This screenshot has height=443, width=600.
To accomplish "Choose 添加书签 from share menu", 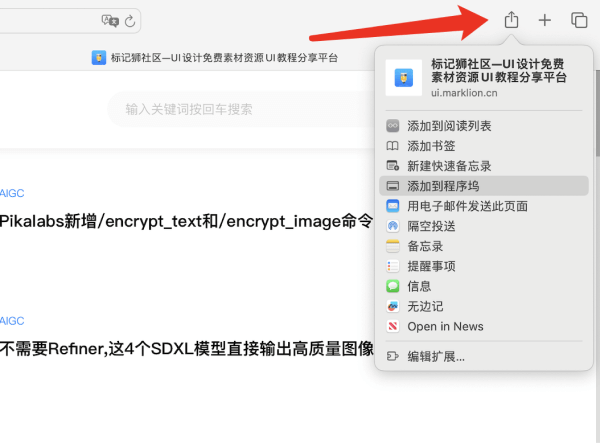I will (484, 146).
